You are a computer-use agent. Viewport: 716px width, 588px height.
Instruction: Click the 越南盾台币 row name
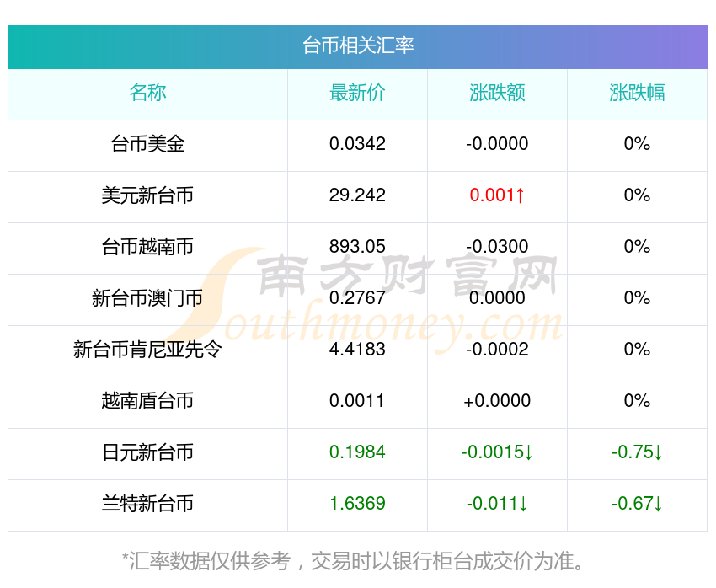coord(147,401)
